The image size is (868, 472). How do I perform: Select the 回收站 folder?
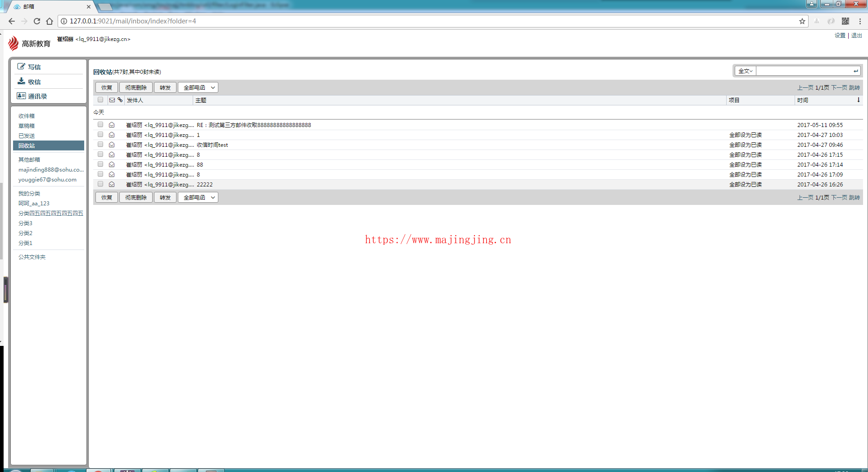[49, 145]
